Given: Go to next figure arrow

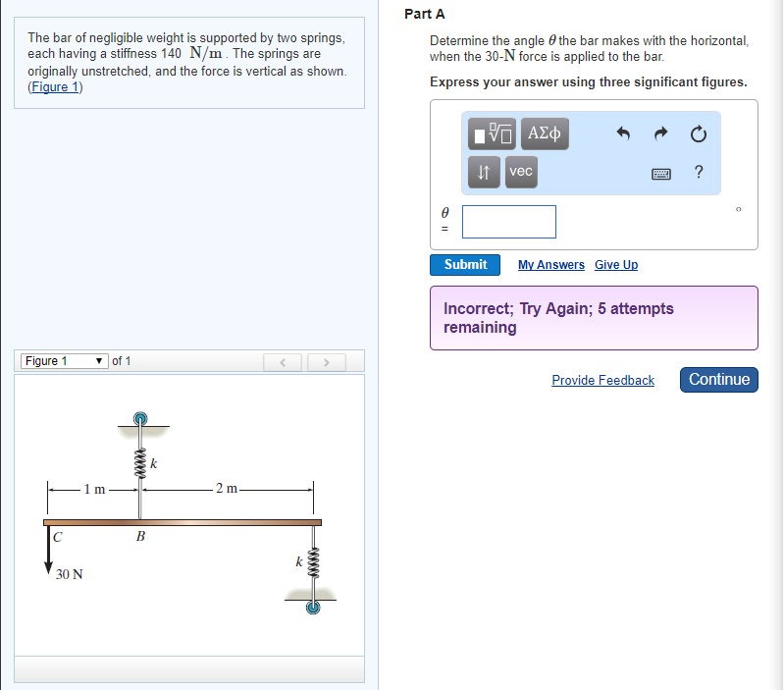Looking at the screenshot, I should pos(327,362).
